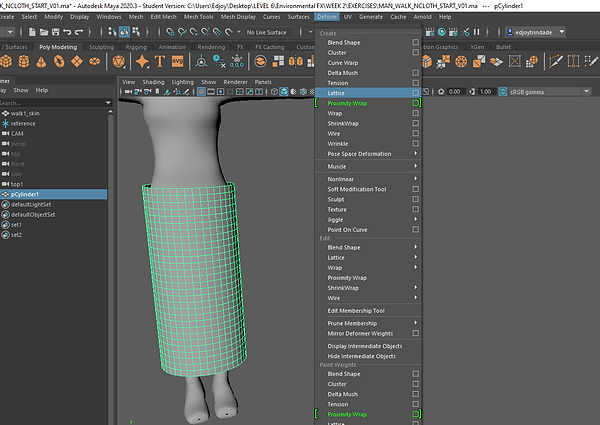Choose Proximity Wrap in the Create section
Image resolution: width=600 pixels, height=425 pixels.
[x=368, y=103]
